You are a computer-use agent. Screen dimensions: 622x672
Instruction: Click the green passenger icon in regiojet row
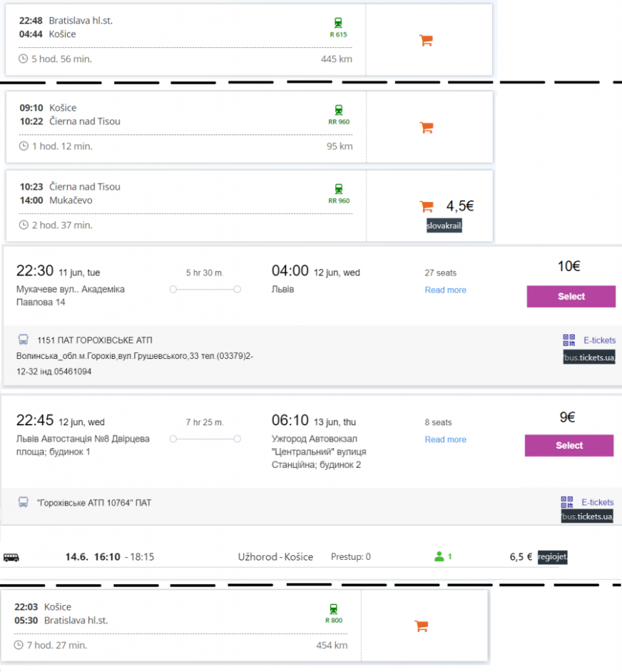tap(439, 557)
